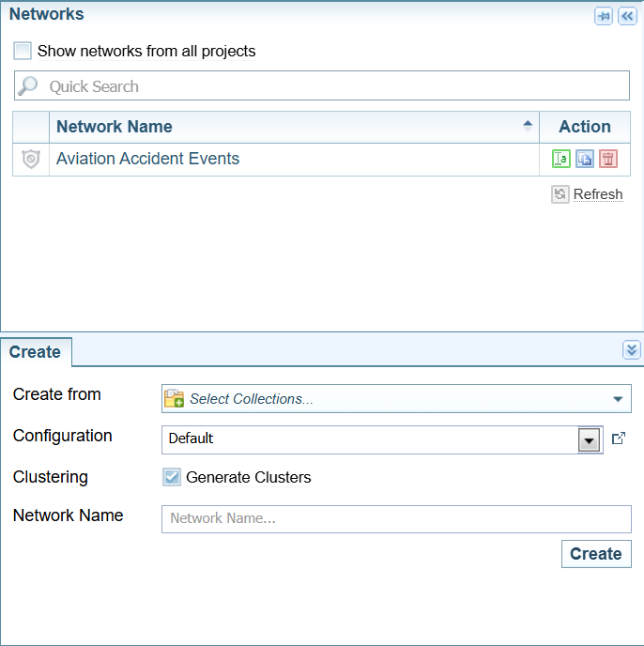Focus the Network Name text input
Viewport: 644px width, 646px height.
coord(396,518)
